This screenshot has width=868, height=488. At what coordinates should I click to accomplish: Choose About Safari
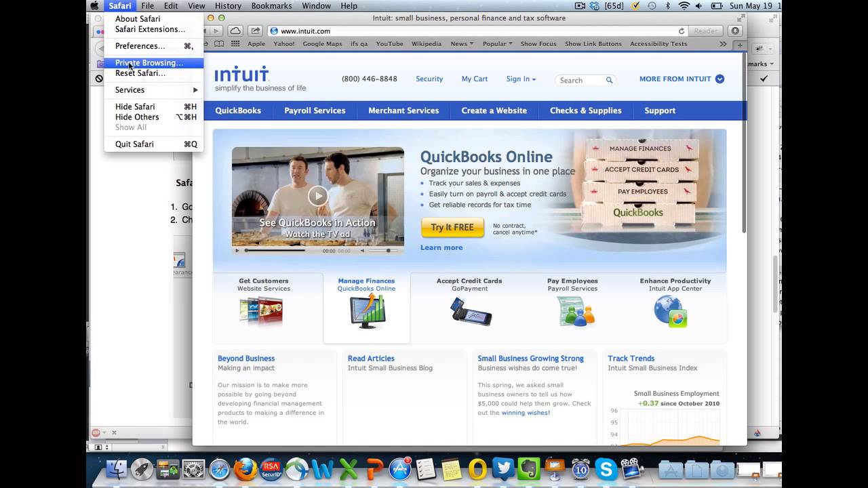click(153, 19)
